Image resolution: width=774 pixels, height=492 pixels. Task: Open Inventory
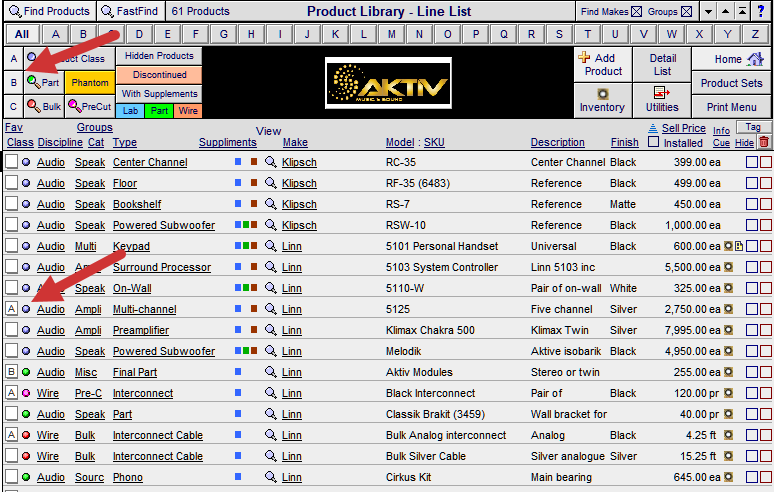coord(603,100)
